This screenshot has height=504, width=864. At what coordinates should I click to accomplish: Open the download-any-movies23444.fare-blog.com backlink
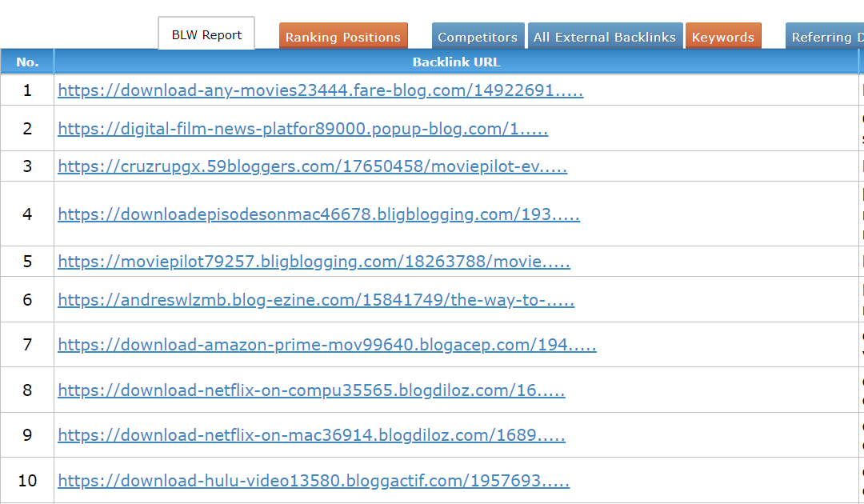coord(321,90)
